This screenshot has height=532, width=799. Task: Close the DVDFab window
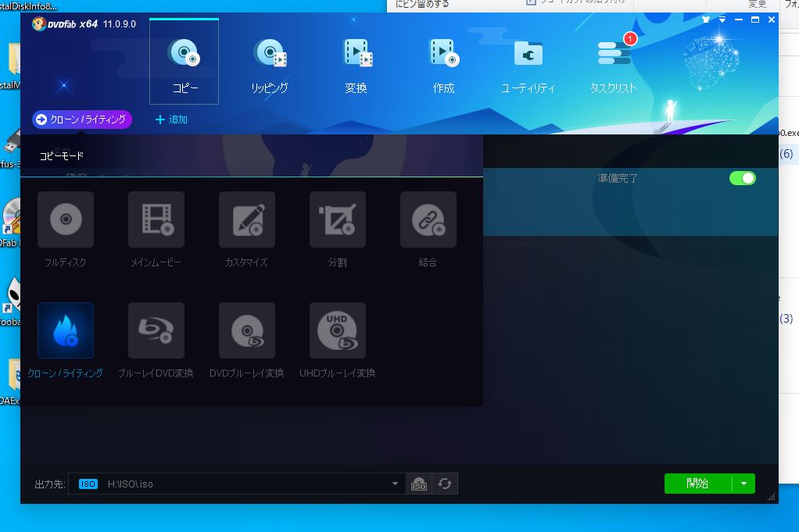(x=772, y=20)
